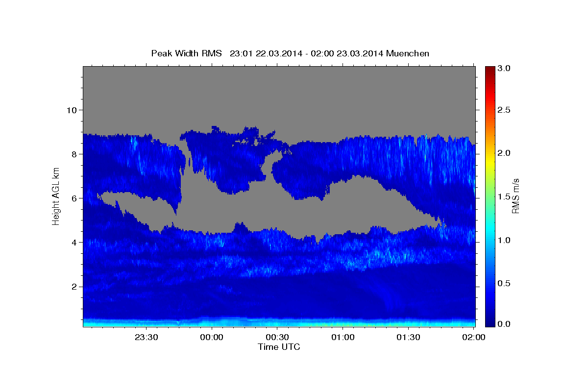
Task: Click the plot title 'Peak Width RMS'
Action: pos(186,53)
